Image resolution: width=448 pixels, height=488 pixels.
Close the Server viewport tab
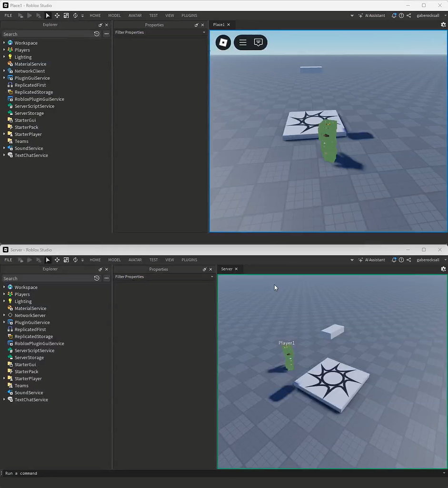[236, 269]
